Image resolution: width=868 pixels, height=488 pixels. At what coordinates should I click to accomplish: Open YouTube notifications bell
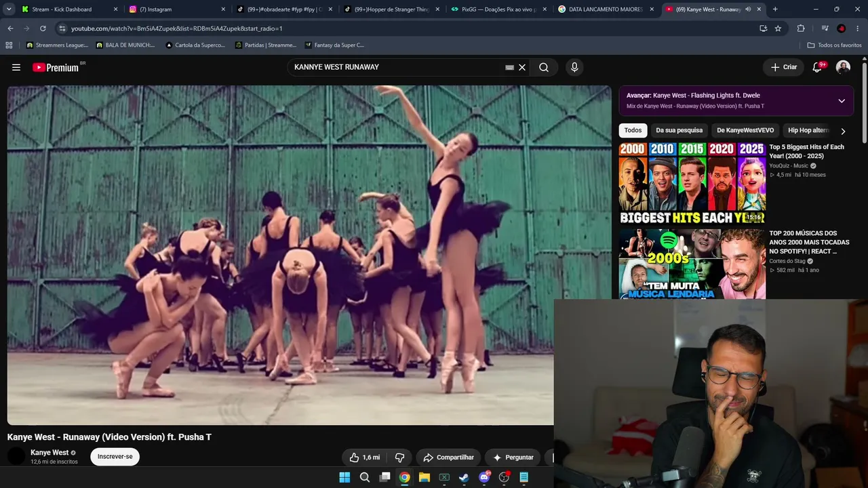(x=817, y=67)
